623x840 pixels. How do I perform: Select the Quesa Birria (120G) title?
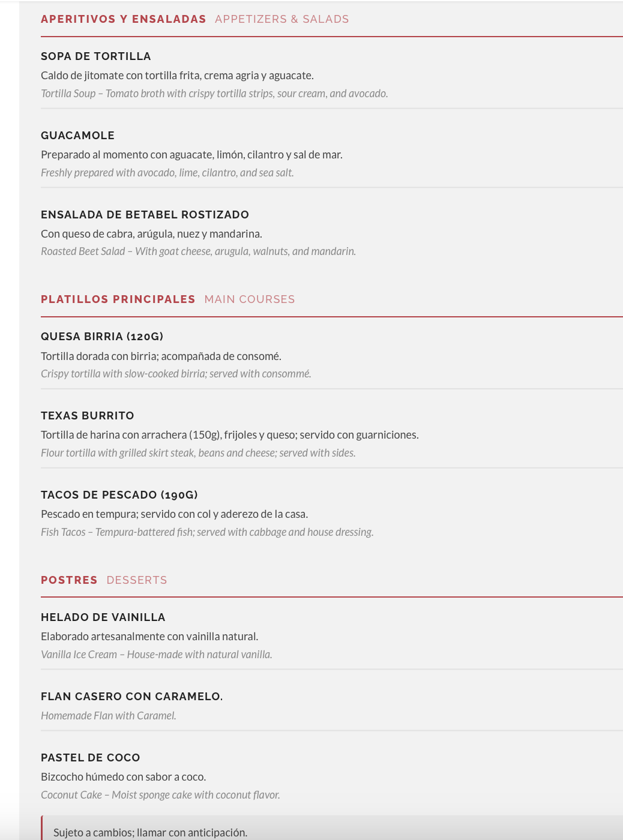click(102, 337)
